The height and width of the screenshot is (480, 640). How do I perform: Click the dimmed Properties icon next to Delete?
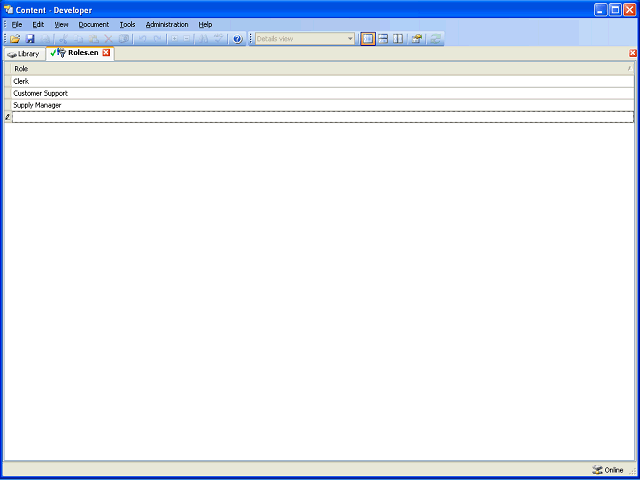124,39
